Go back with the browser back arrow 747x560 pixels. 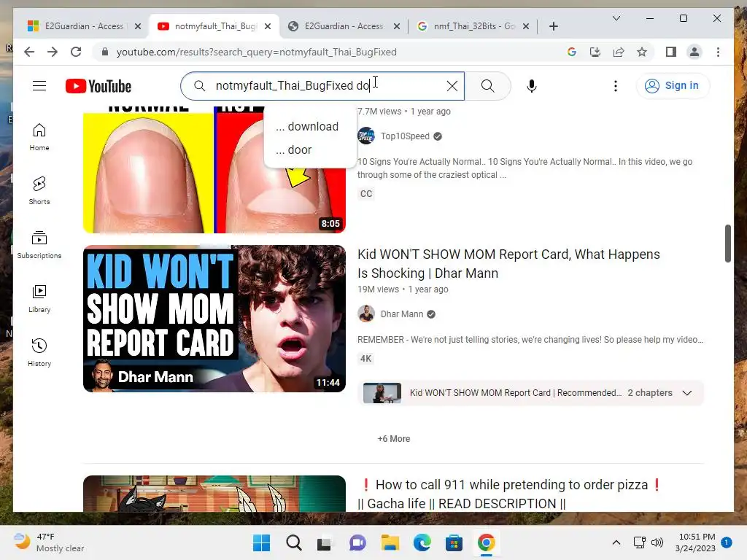click(29, 52)
